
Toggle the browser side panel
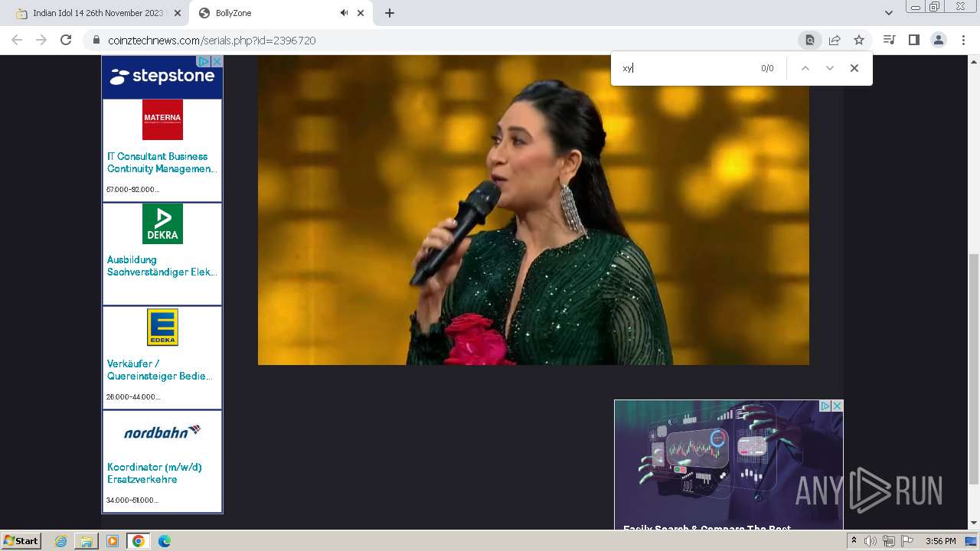(913, 40)
